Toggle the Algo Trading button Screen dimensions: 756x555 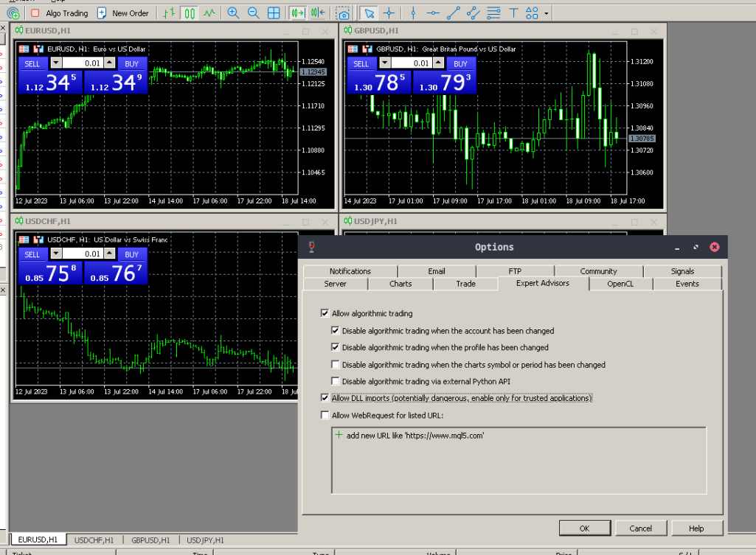coord(60,13)
